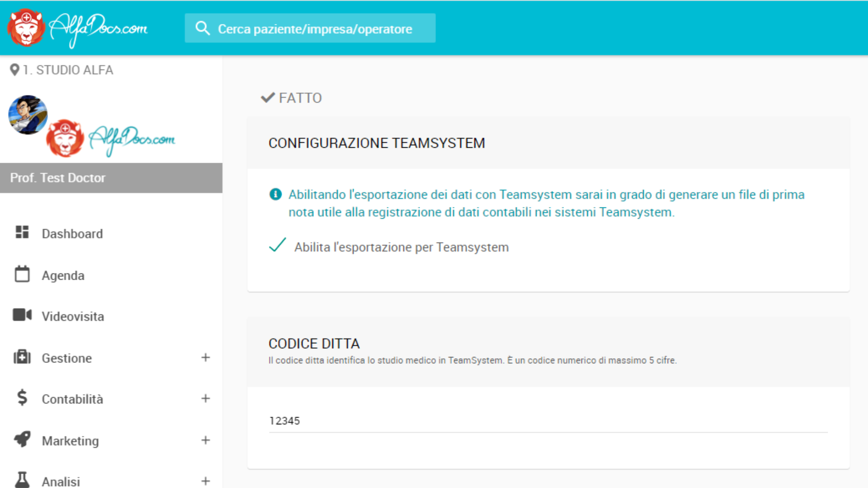Open the Videovisita video call section
Viewport: 868px width, 488px height.
tap(22, 315)
